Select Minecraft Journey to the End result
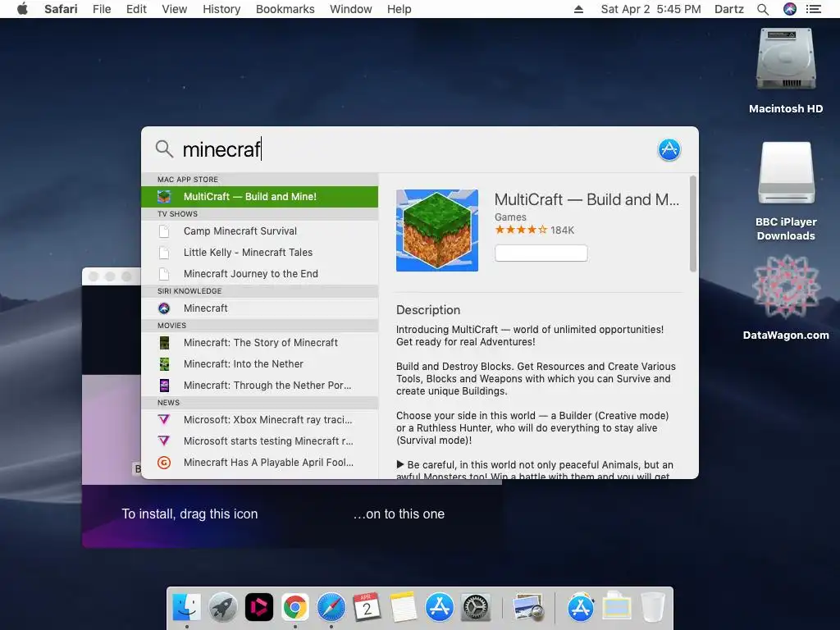 (259, 274)
